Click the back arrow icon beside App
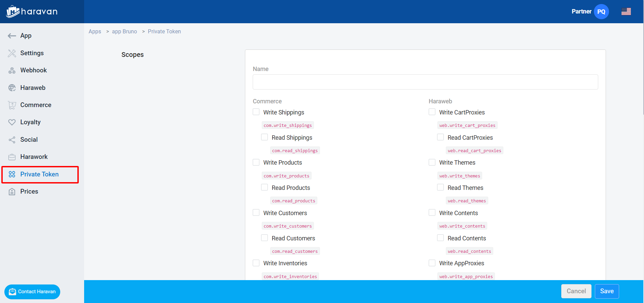This screenshot has width=644, height=303. click(12, 36)
